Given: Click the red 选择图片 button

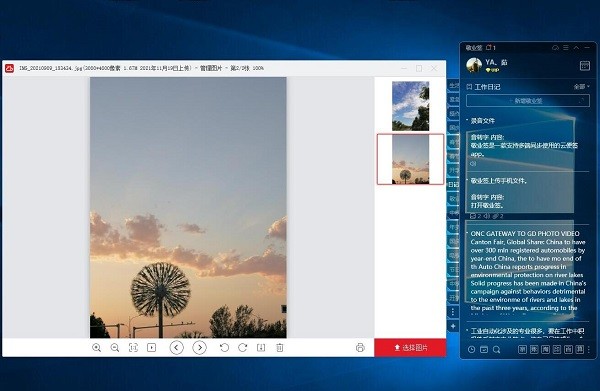Looking at the screenshot, I should (410, 348).
